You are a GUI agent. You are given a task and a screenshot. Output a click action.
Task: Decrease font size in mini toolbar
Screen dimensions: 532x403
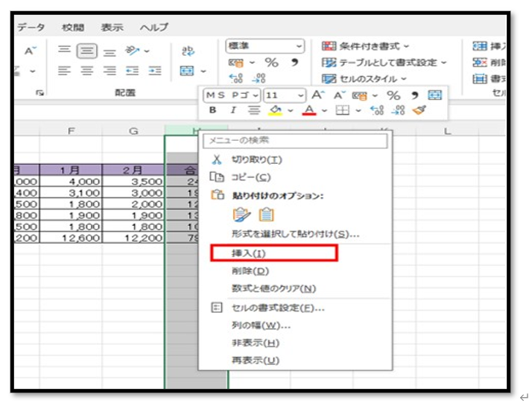339,95
